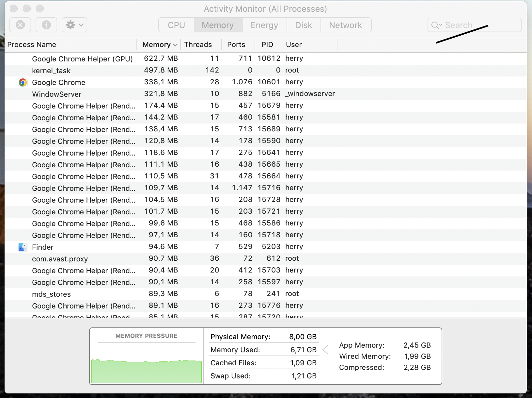Viewport: 532px width, 398px height.
Task: Select the WindowServer process row
Action: click(265, 94)
